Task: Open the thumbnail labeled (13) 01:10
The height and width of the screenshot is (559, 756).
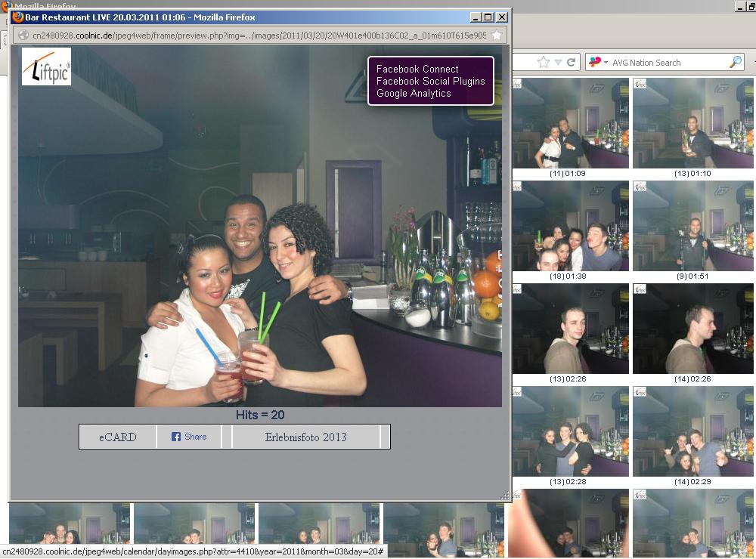Action: [x=692, y=125]
